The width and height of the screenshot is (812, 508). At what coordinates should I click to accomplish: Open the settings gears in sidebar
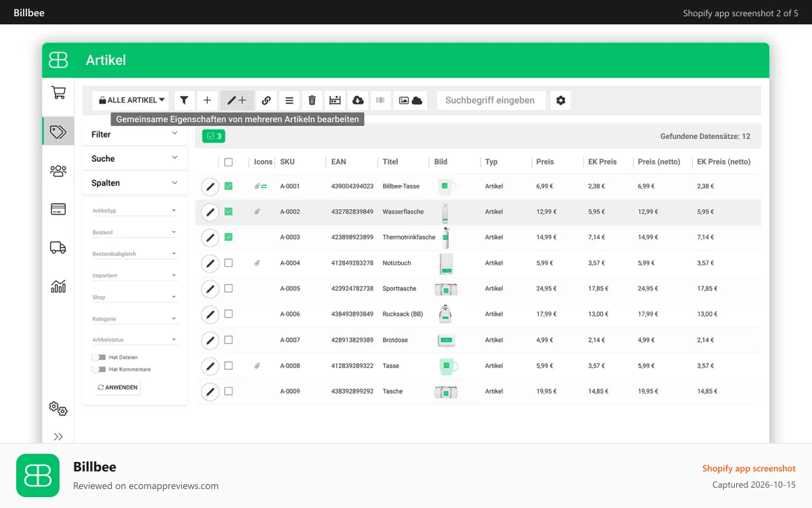click(58, 408)
